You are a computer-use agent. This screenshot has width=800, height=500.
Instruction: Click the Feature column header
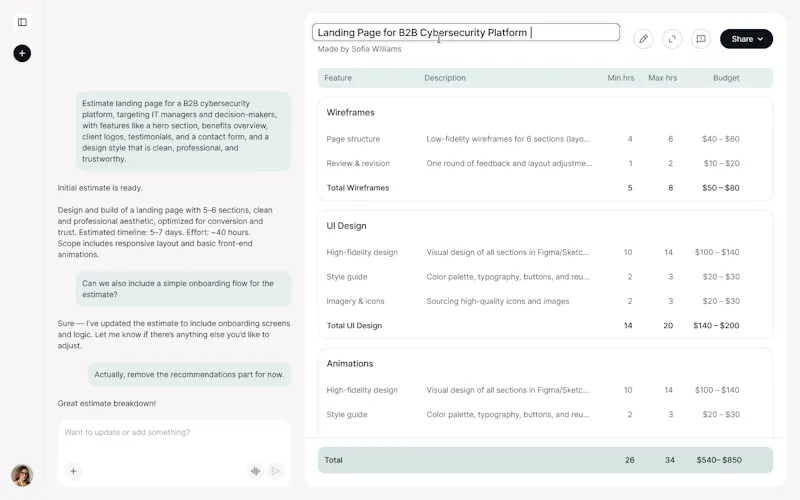tap(338, 78)
